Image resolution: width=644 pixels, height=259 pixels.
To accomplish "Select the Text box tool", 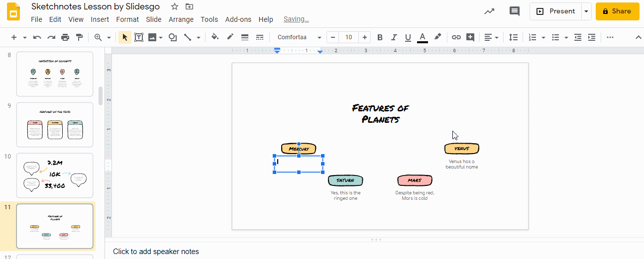I will [x=139, y=37].
